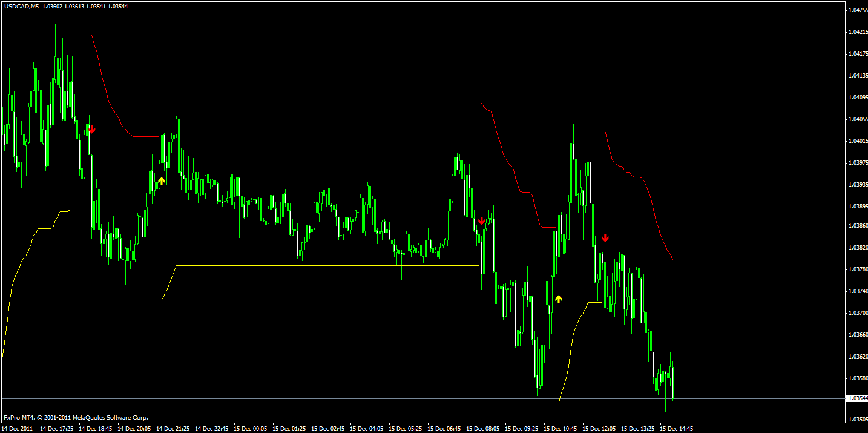Click the current price label 1.03544

856,398
